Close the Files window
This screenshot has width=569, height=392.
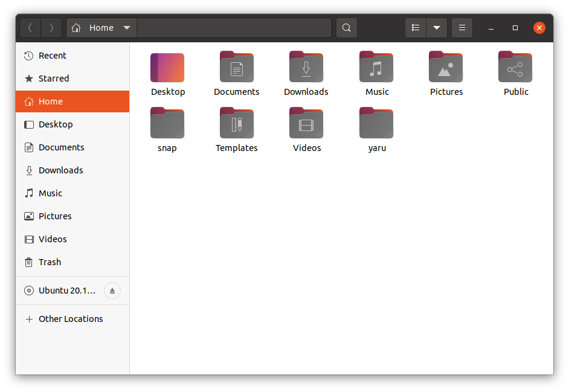539,28
